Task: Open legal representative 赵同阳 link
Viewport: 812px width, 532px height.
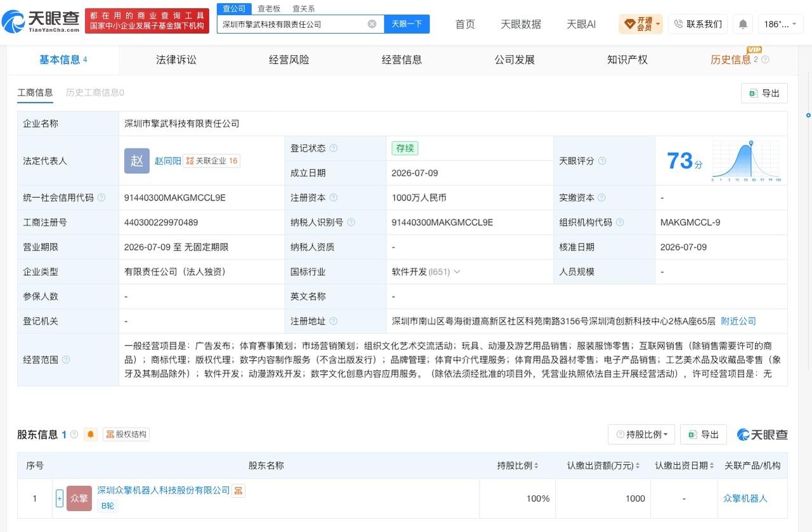Action: click(167, 161)
